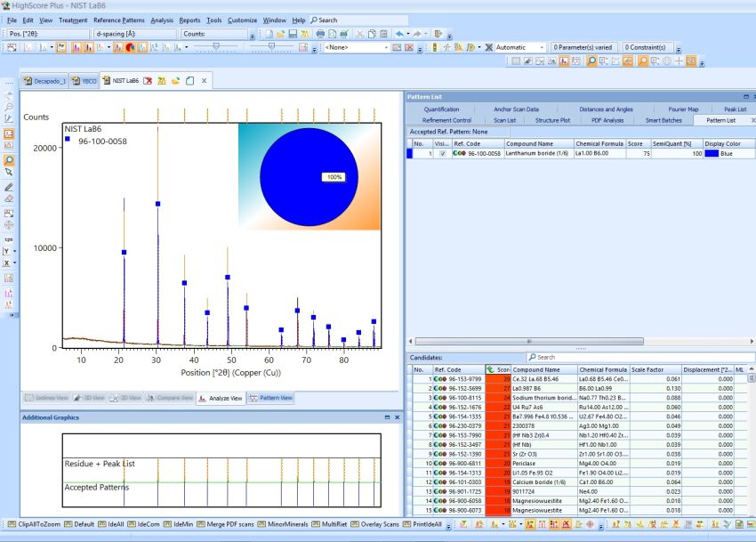Click the Open file folder icon
The height and width of the screenshot is (542, 756).
[280, 34]
